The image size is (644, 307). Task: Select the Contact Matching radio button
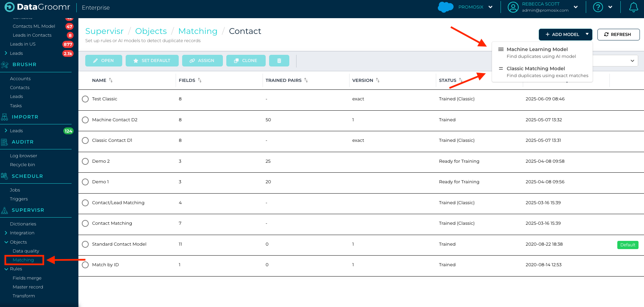point(85,223)
